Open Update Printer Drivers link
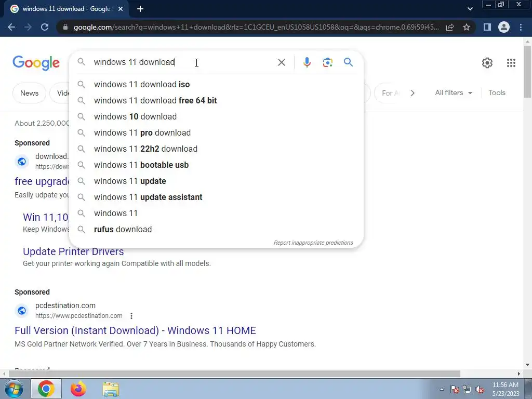Screen dimensions: 532x399 73,251
